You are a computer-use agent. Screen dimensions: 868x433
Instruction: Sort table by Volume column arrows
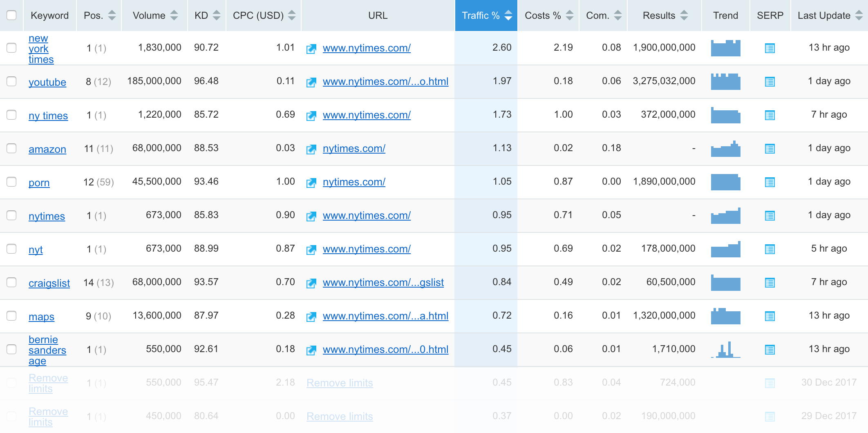[174, 16]
